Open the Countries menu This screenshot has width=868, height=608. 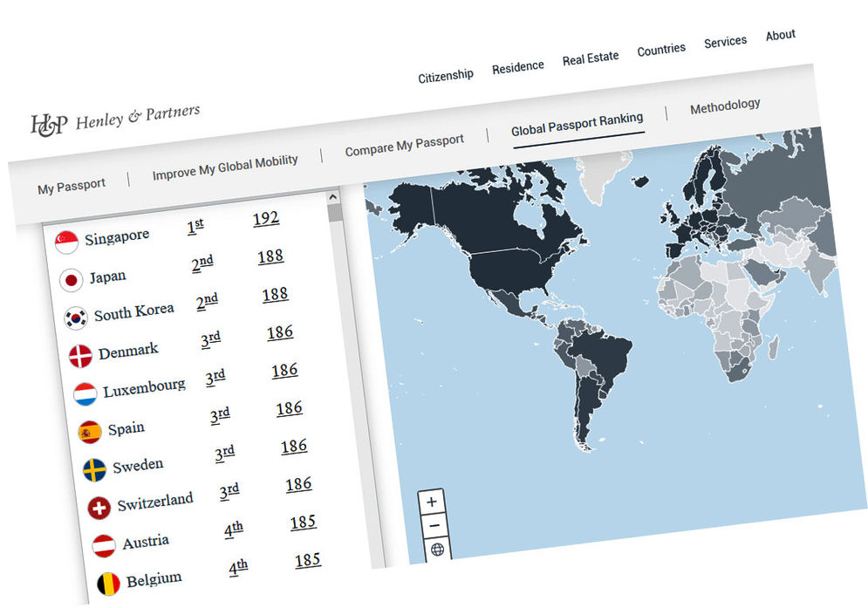tap(660, 50)
